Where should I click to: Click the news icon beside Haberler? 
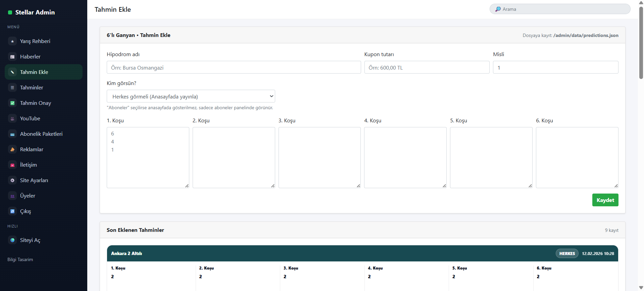pyautogui.click(x=12, y=57)
